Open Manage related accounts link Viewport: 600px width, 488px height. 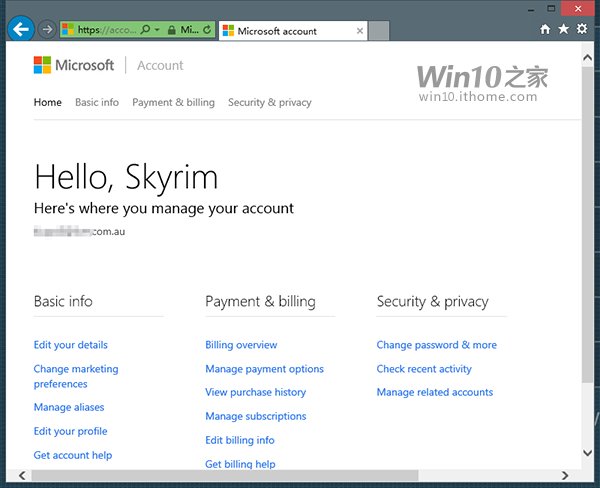pyautogui.click(x=435, y=392)
